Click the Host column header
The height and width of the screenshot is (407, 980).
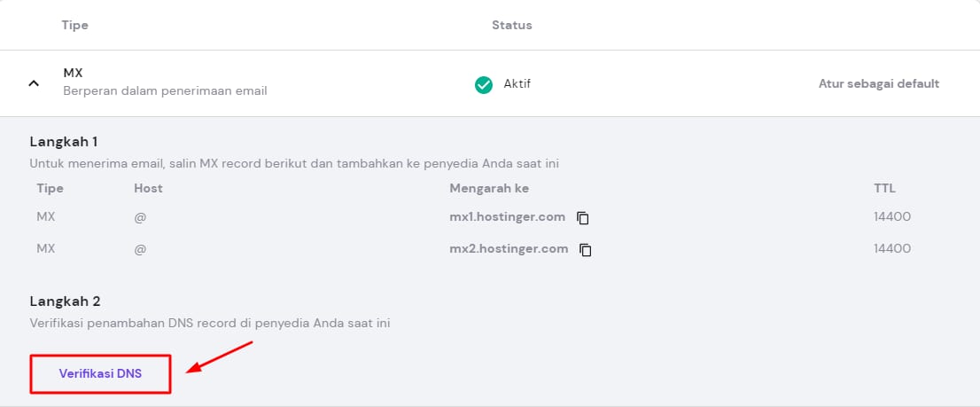pyautogui.click(x=148, y=188)
